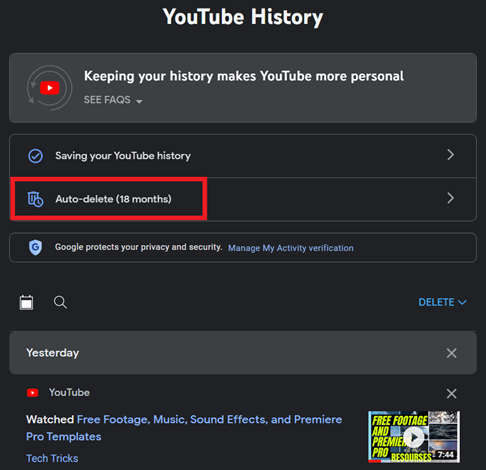The image size is (486, 470).
Task: Select Saving your YouTube history row
Action: 243,156
